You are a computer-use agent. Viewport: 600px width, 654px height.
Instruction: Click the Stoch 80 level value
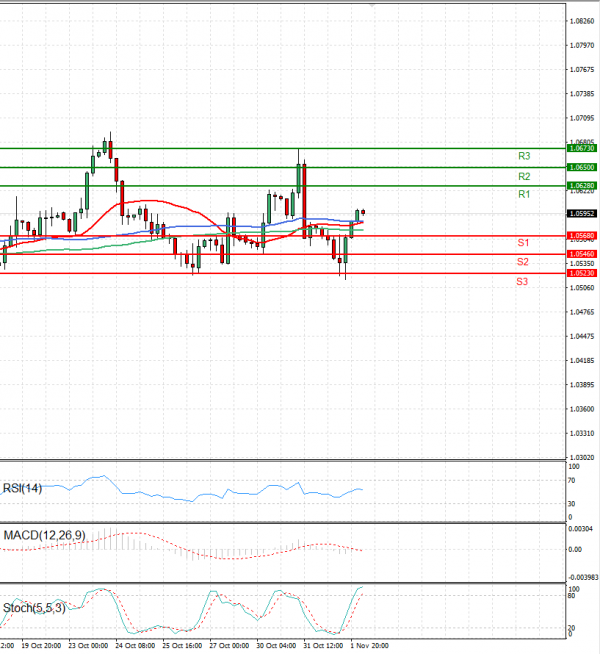[x=572, y=596]
